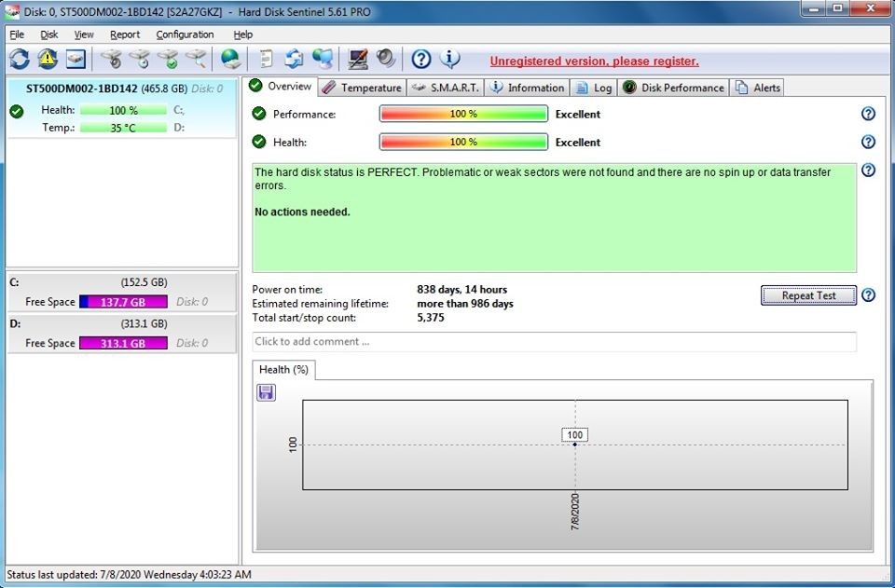This screenshot has width=895, height=588.
Task: Click the blue question mark toolbar icon
Action: (421, 59)
